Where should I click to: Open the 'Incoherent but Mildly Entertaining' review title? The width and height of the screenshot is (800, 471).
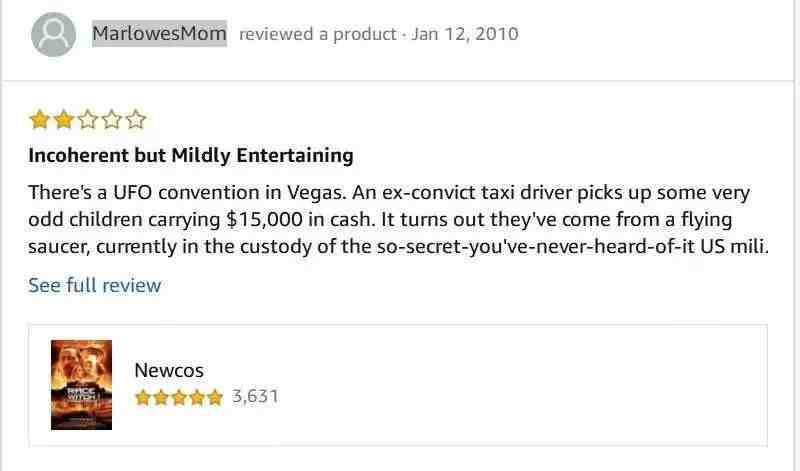point(191,155)
